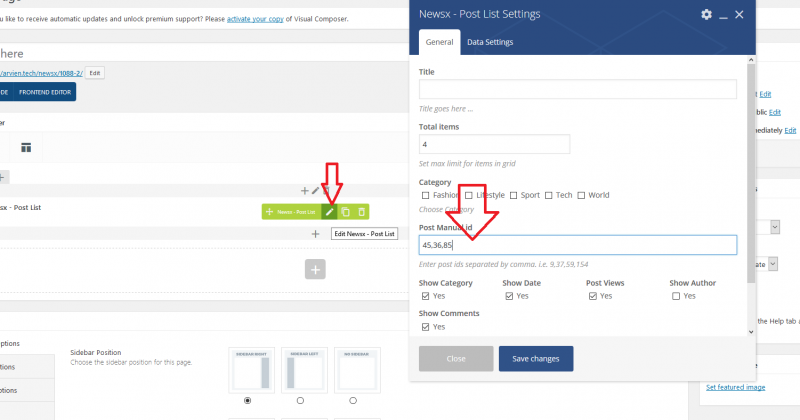Enable the Show Author checkbox
Screen dimensions: 800x420
pos(677,296)
